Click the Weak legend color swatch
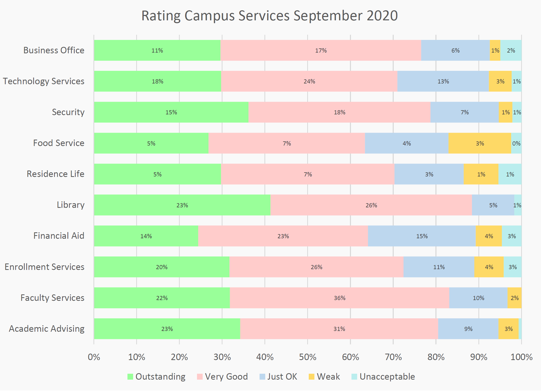 pyautogui.click(x=312, y=377)
